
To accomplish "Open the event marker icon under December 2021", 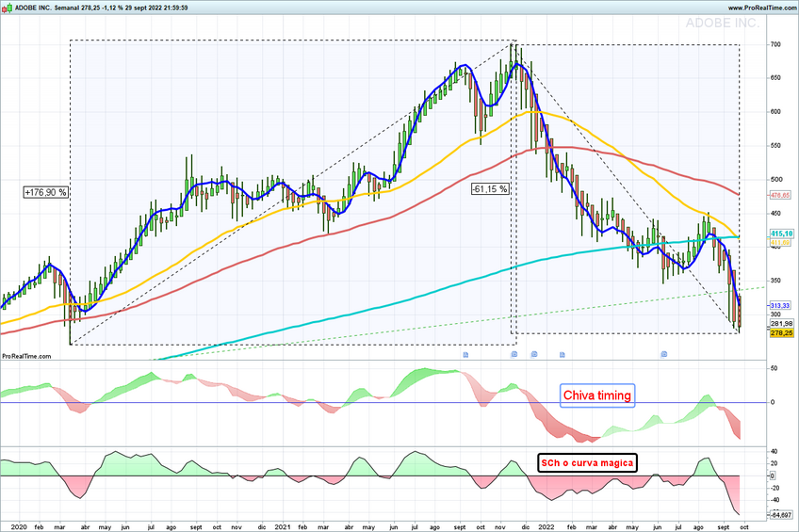I will pyautogui.click(x=534, y=354).
